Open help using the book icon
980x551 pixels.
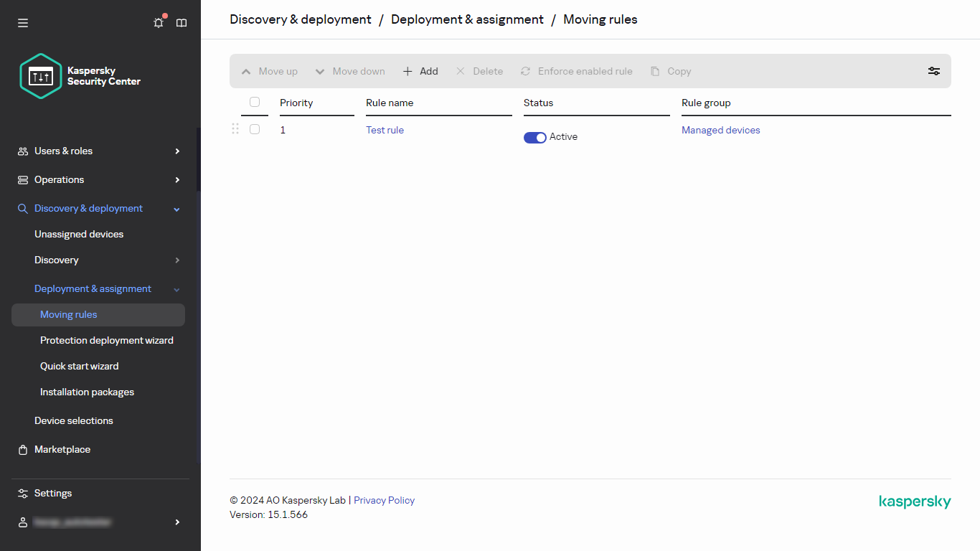pos(181,22)
